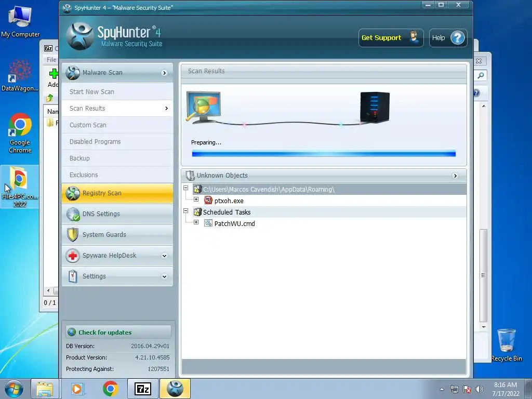Click the SpyHunter logo icon
This screenshot has width=532, height=399.
point(79,36)
